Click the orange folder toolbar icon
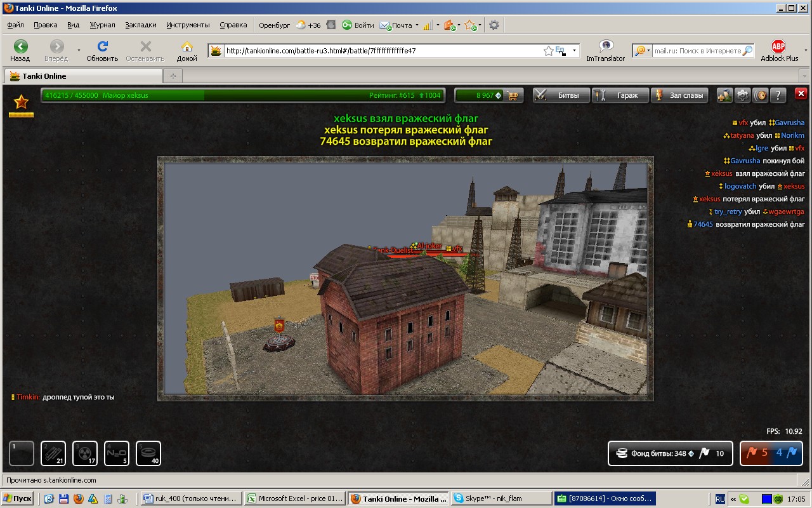The width and height of the screenshot is (812, 508). coord(449,25)
